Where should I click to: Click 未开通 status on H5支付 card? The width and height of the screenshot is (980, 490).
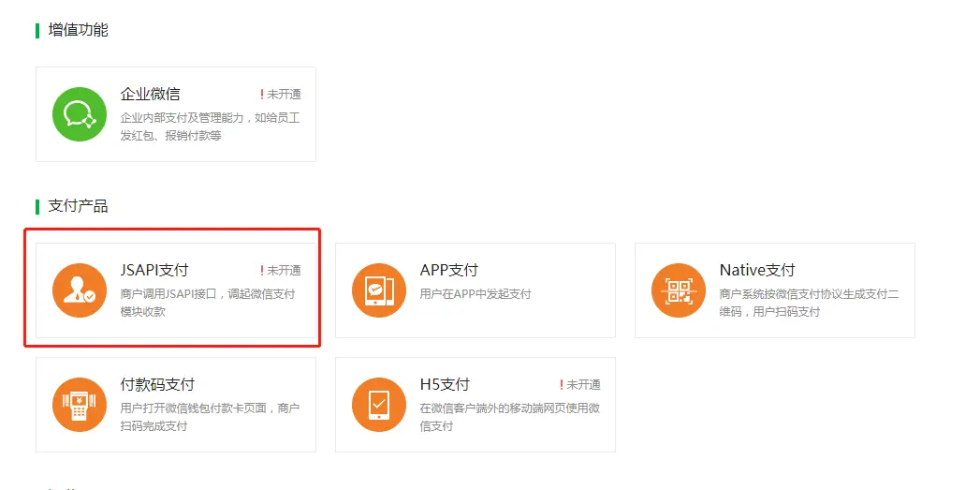pyautogui.click(x=583, y=385)
